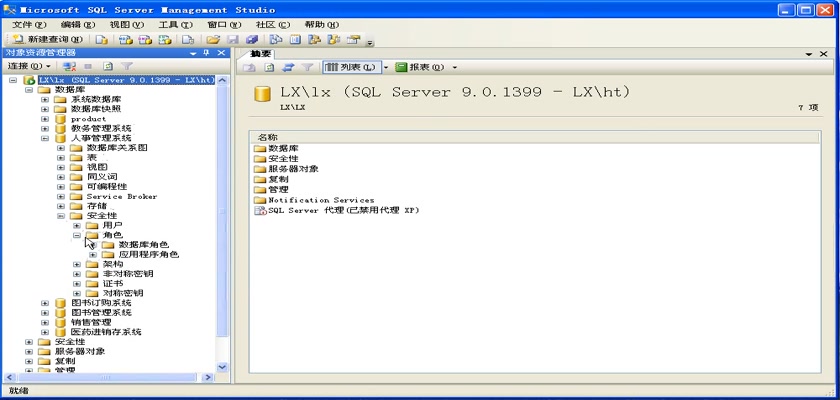Collapse the 人事管理系统 database node
840x400 pixels.
pos(45,138)
